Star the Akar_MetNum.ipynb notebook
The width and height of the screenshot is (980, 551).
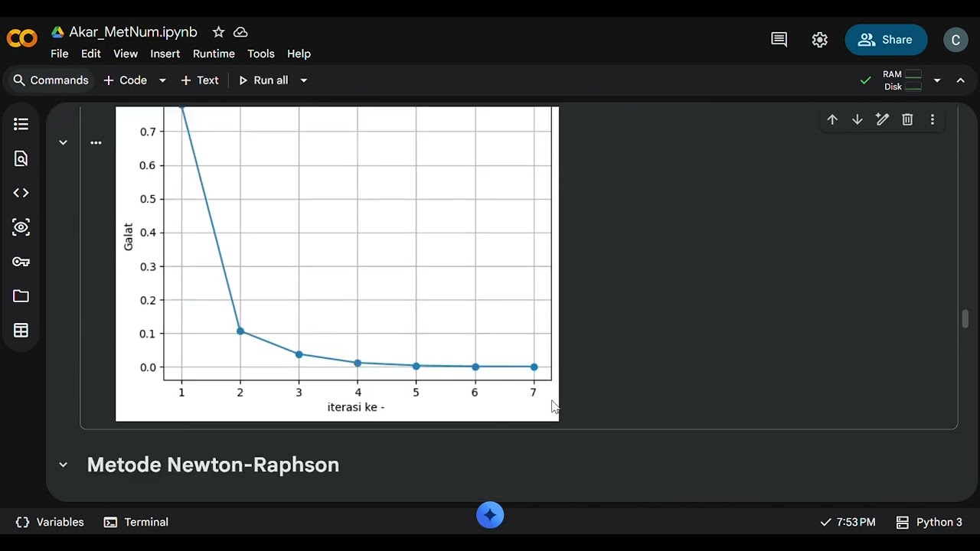218,32
